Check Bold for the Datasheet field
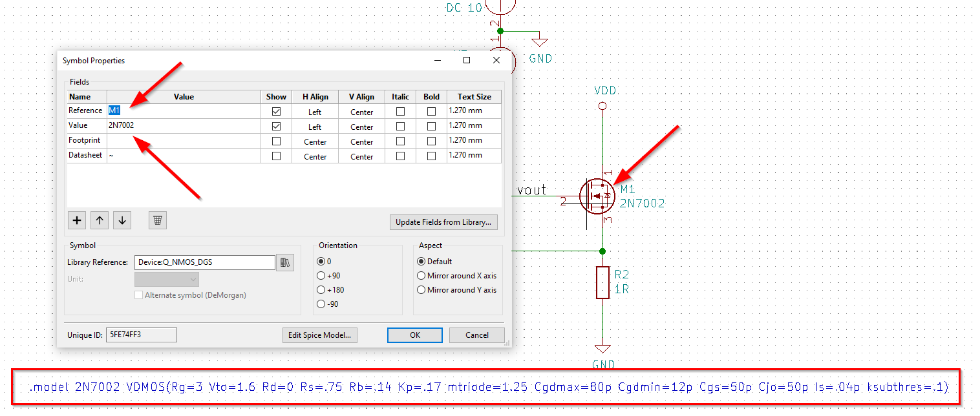This screenshot has height=416, width=980. [431, 156]
